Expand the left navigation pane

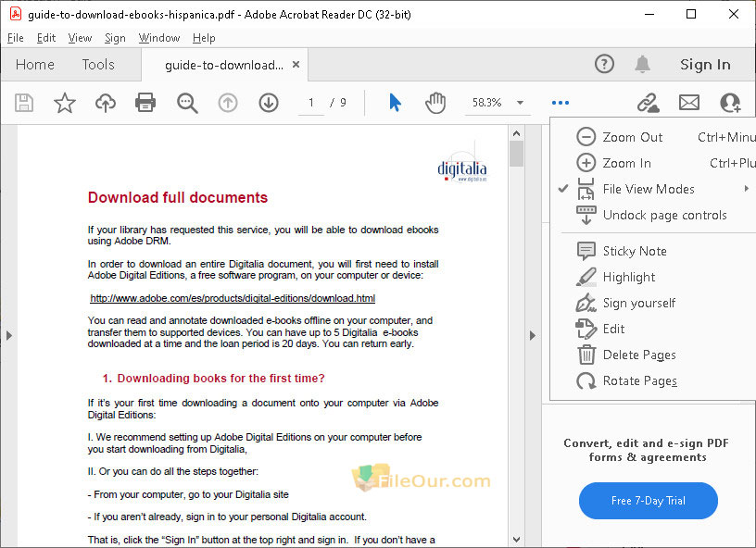(8, 335)
